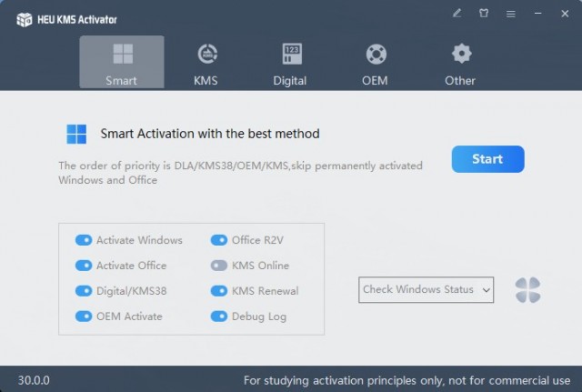Open the OEM lifebuoy icon tab

pos(375,54)
